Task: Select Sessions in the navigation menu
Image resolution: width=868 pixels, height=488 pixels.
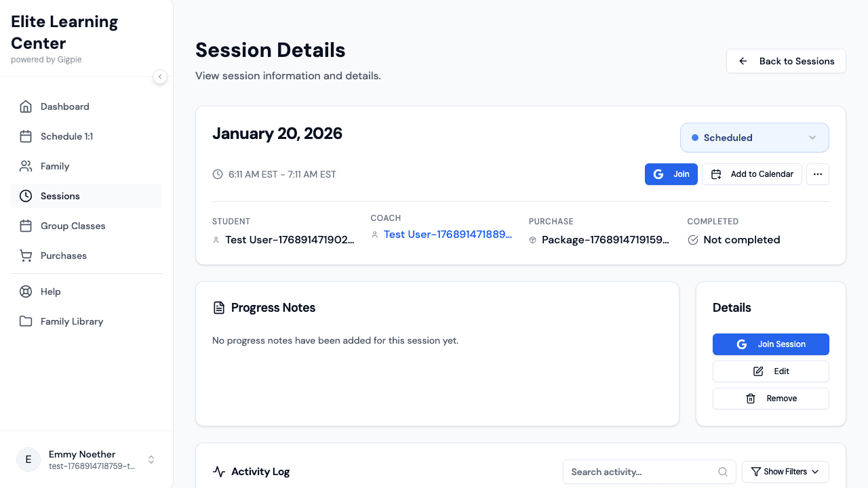Action: point(60,196)
